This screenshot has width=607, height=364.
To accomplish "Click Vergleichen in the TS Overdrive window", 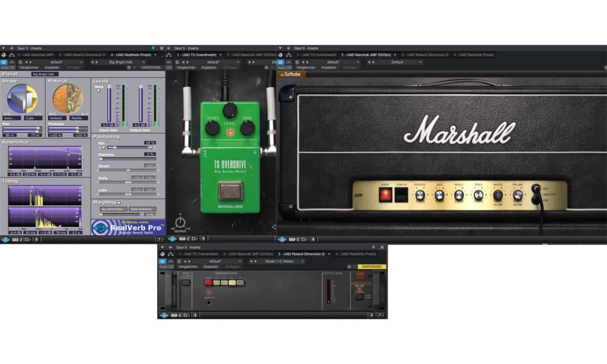I will point(186,68).
